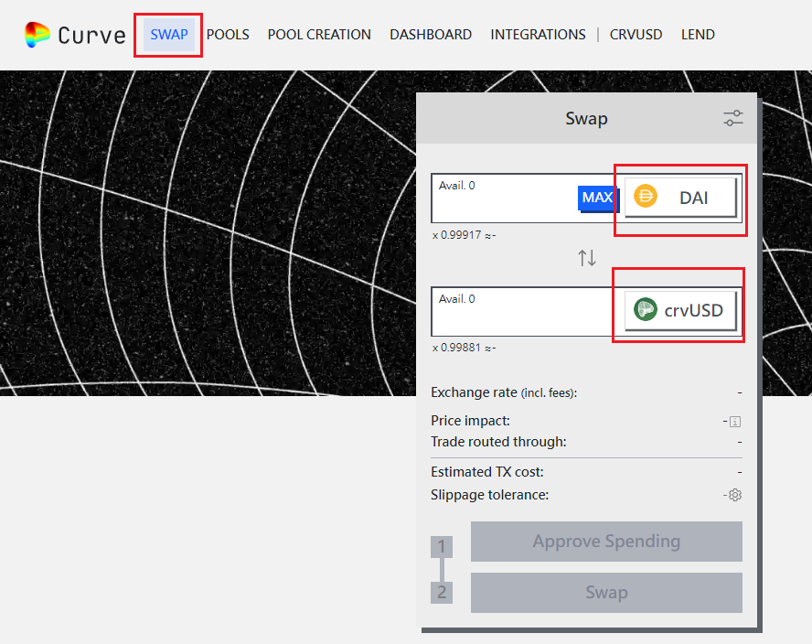Open Price impact info icon

(x=735, y=422)
